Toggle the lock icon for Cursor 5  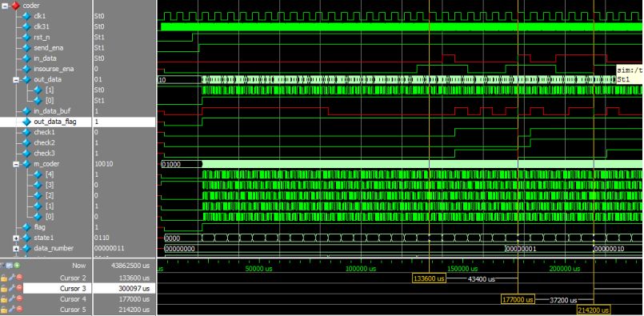[x=4, y=310]
